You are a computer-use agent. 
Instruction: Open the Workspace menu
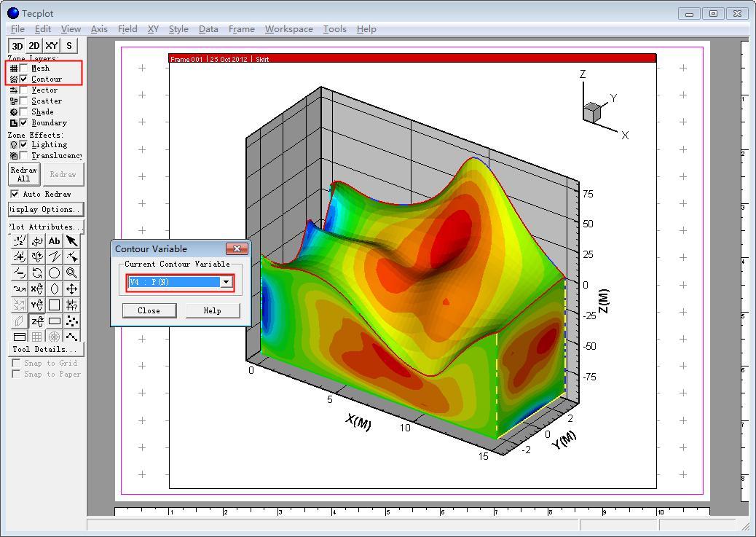pyautogui.click(x=288, y=29)
